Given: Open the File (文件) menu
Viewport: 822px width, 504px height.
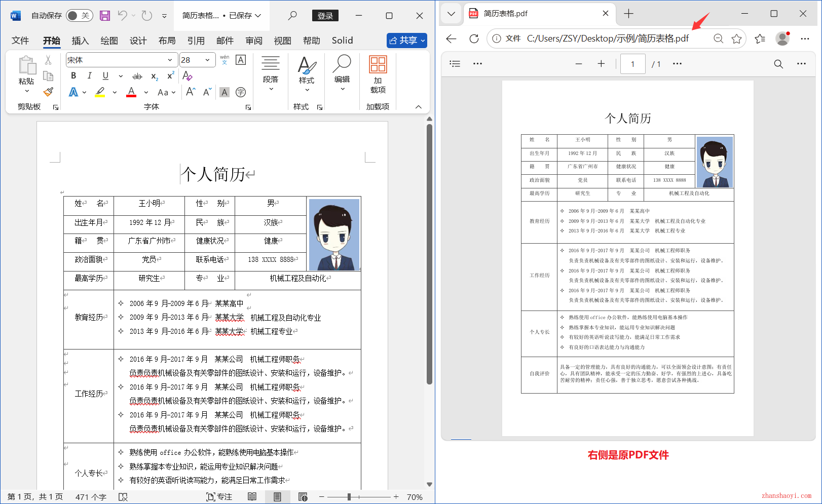Looking at the screenshot, I should point(20,41).
